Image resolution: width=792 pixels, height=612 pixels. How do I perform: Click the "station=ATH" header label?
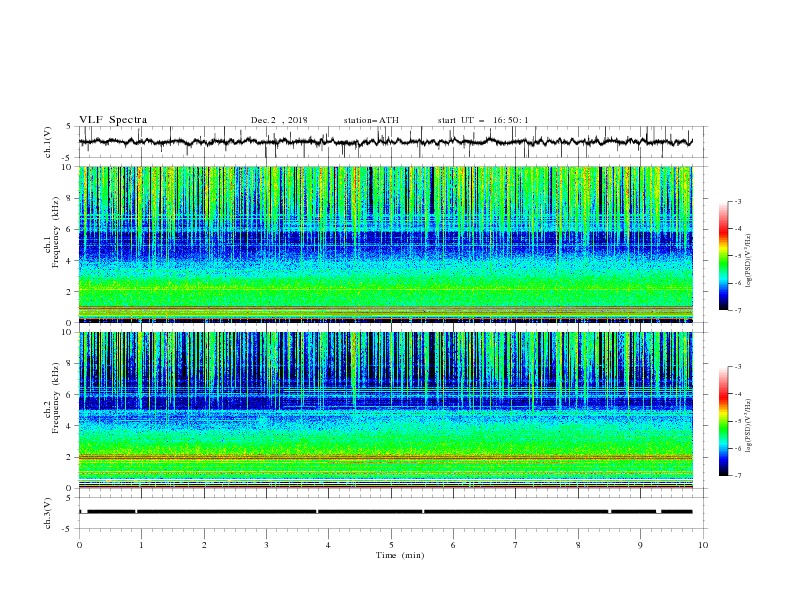(371, 120)
